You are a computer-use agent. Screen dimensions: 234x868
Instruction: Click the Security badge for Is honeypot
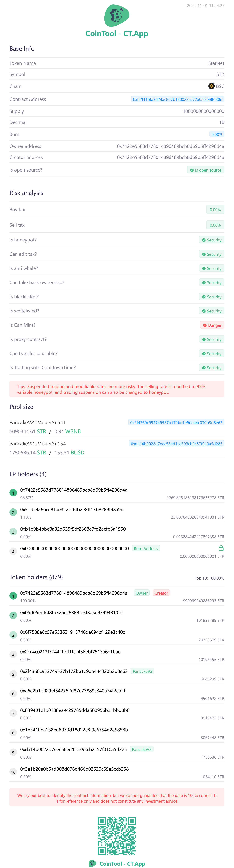tap(211, 240)
